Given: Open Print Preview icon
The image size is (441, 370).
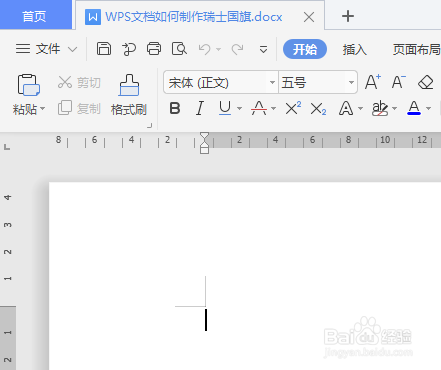Looking at the screenshot, I should 179,49.
